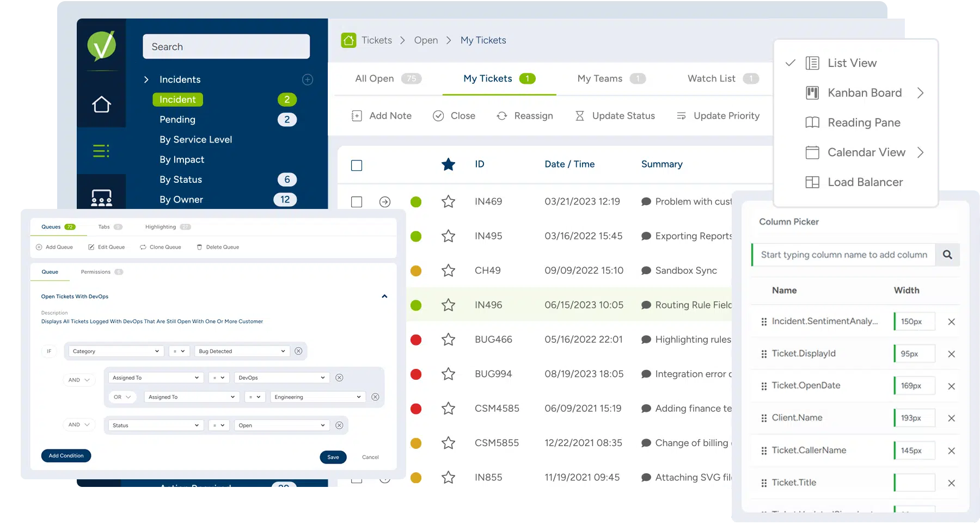The height and width of the screenshot is (525, 980).
Task: Toggle the select-all checkbox in table header
Action: [x=357, y=165]
